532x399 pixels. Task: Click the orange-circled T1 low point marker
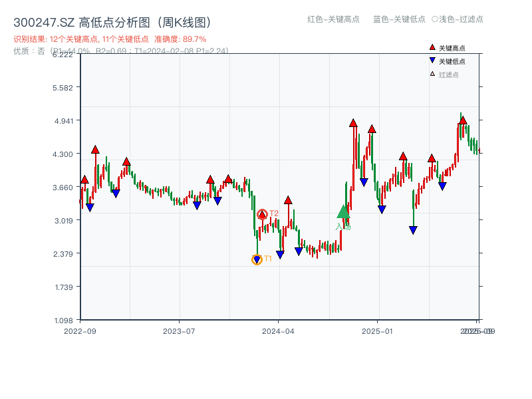[x=257, y=259]
